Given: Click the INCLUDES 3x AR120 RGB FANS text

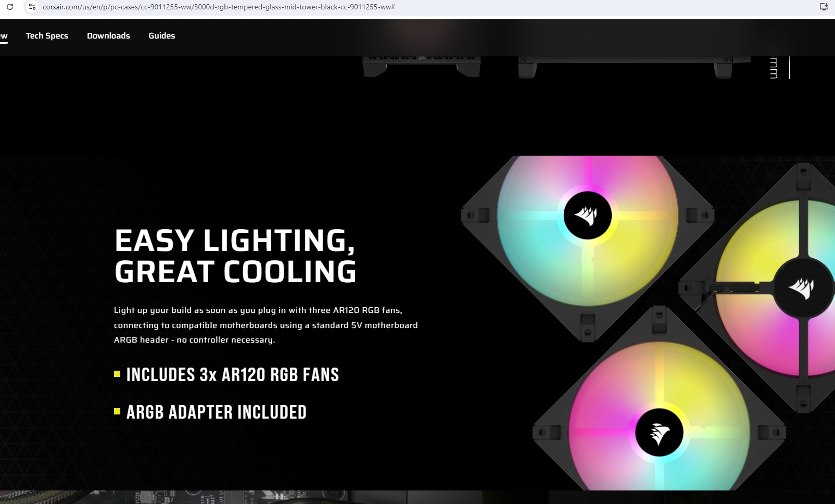Looking at the screenshot, I should coord(233,375).
